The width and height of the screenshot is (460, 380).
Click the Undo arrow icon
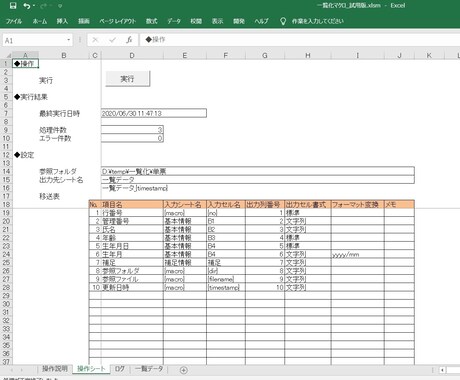(26, 6)
